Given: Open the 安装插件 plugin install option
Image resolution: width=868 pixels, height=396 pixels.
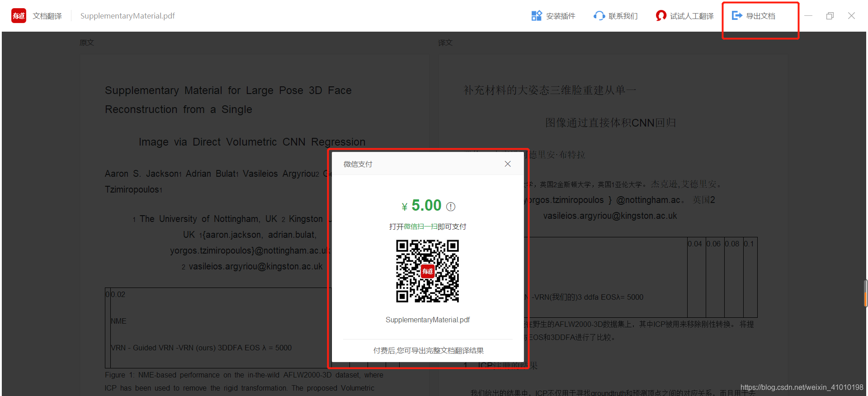Looking at the screenshot, I should 553,16.
